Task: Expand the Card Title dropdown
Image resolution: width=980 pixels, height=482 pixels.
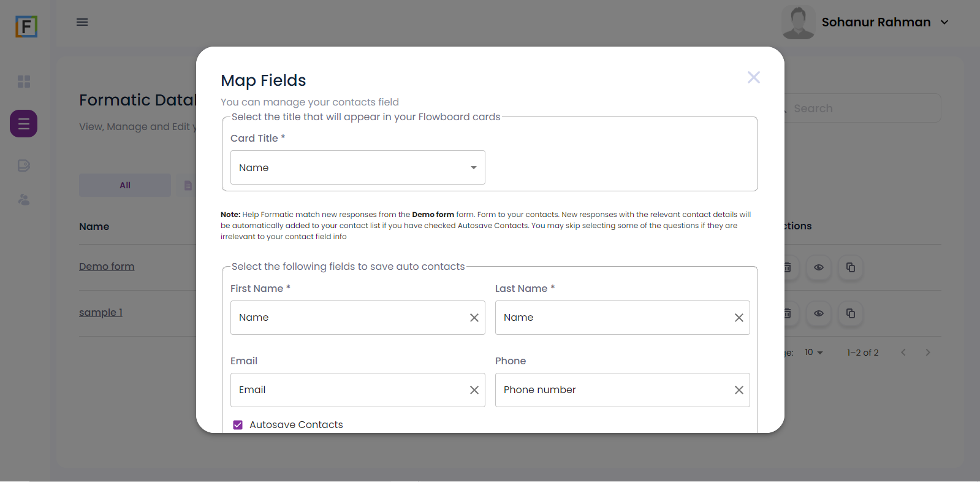Action: [473, 167]
